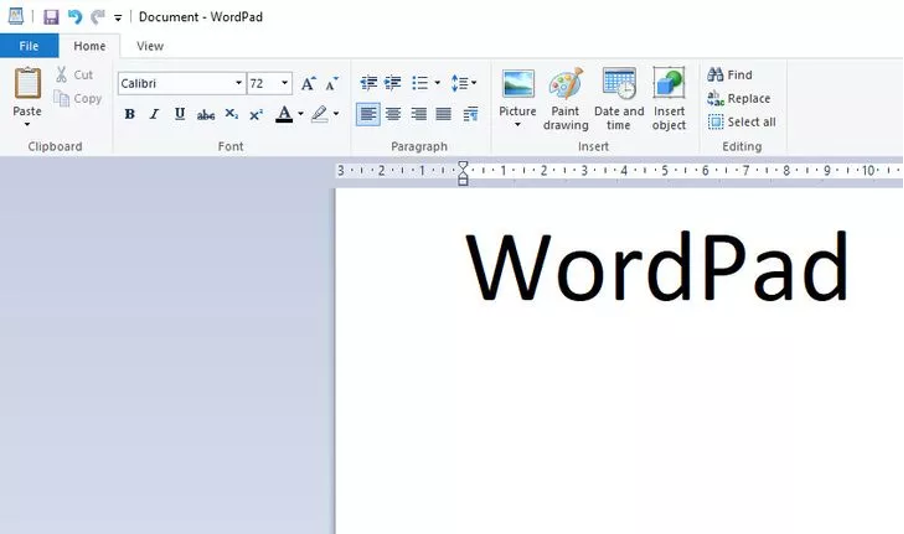Image resolution: width=904 pixels, height=534 pixels.
Task: Open the font size dropdown arrow
Action: [x=285, y=84]
